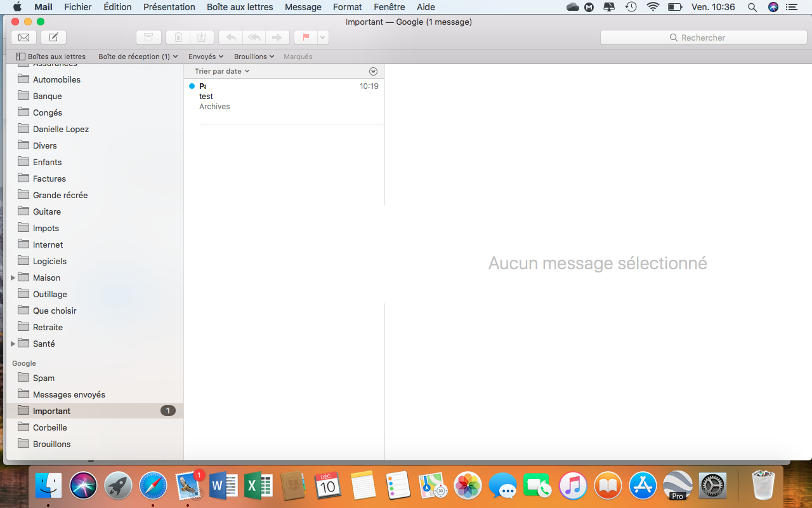Click the archive toolbar icon
Viewport: 812px width, 508px height.
tap(148, 37)
